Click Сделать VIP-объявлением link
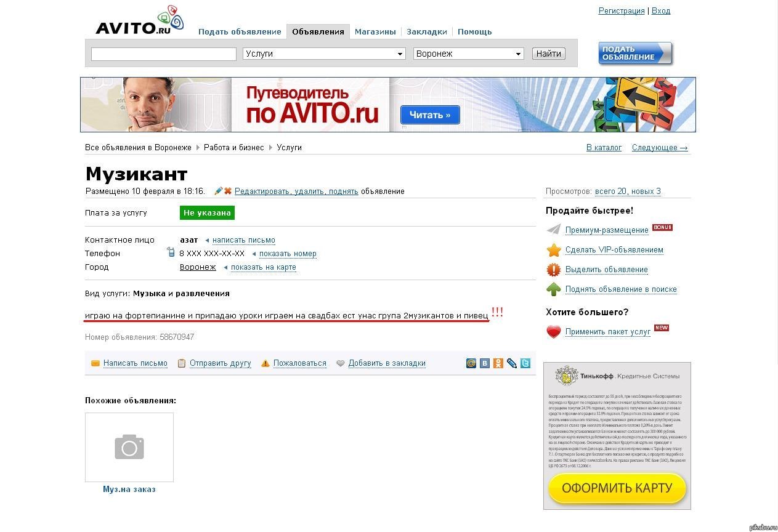 coord(614,250)
